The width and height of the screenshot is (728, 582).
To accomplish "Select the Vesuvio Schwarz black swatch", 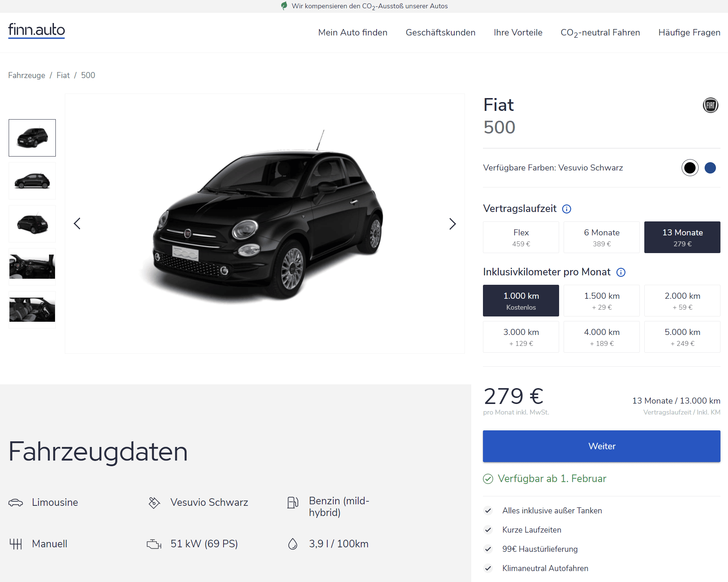I will coord(690,168).
